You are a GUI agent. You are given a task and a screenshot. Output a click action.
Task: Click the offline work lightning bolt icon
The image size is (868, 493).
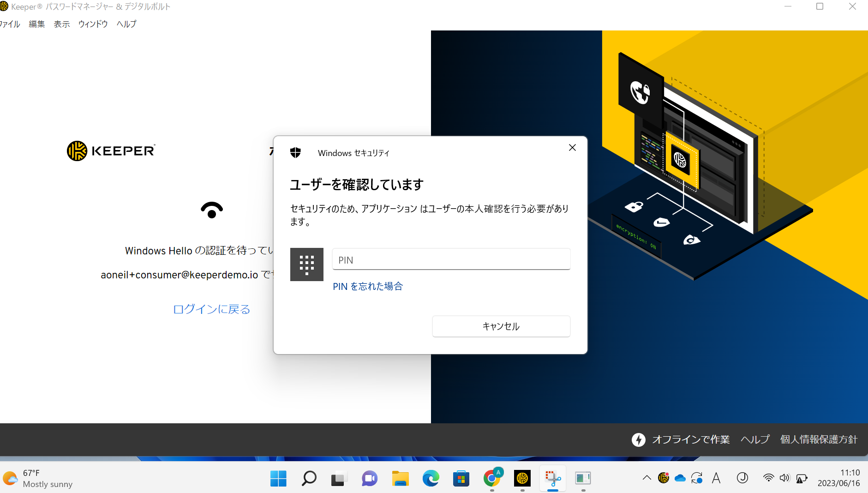click(x=638, y=439)
